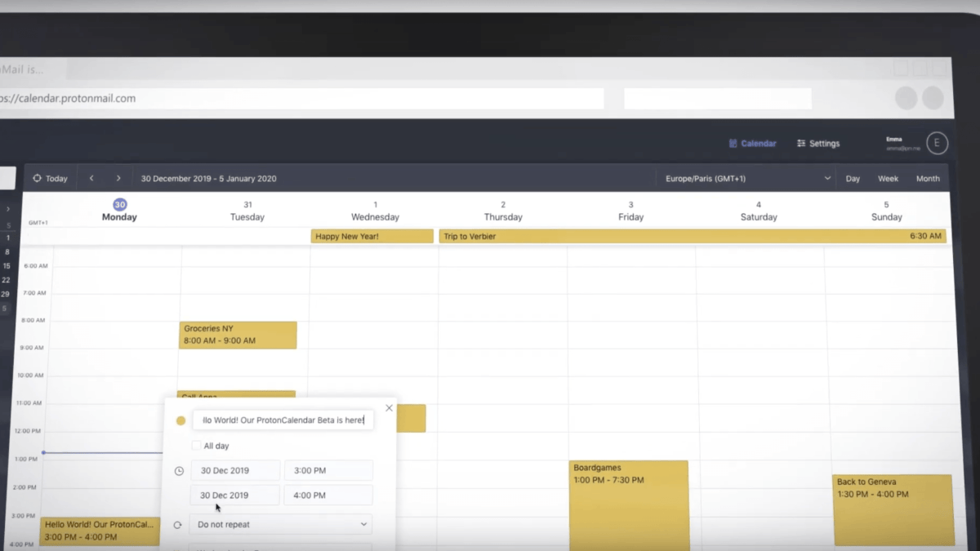Go to previous week arrow
Screen dimensions: 980x551
pyautogui.click(x=91, y=179)
